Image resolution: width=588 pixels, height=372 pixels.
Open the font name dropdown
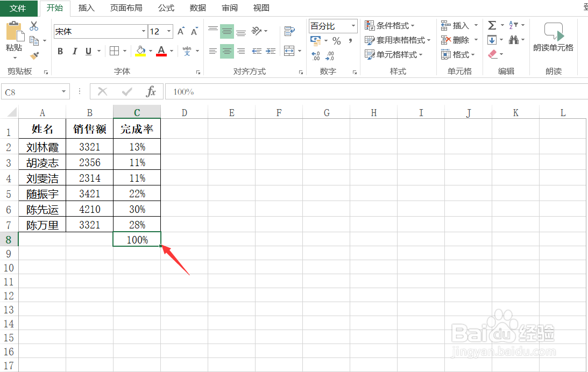(x=143, y=31)
